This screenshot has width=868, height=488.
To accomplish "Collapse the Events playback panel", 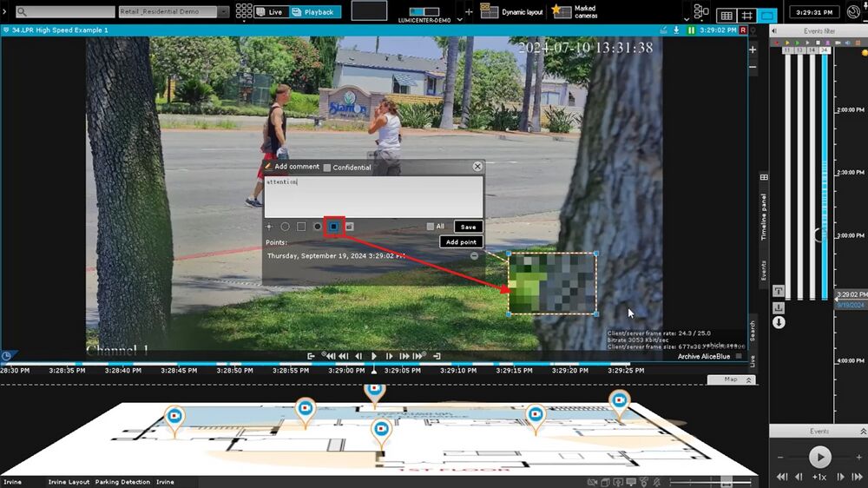I will tap(862, 432).
